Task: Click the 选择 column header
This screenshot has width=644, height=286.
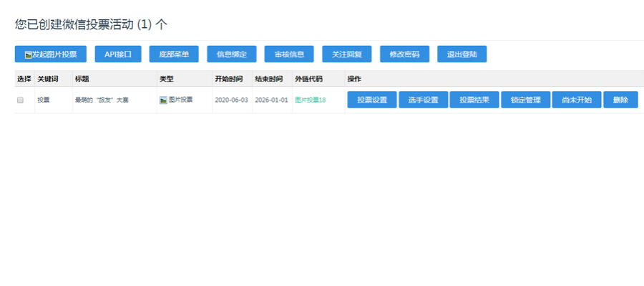Action: pyautogui.click(x=24, y=79)
